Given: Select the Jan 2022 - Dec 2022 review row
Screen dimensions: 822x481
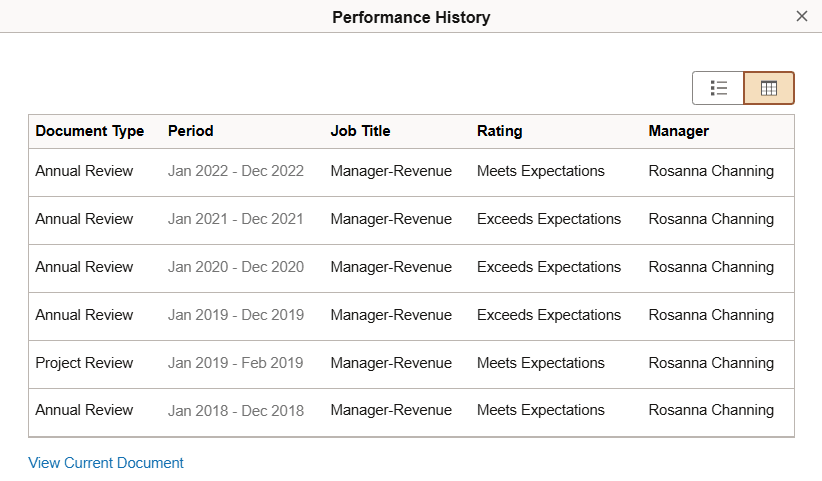Looking at the screenshot, I should pyautogui.click(x=236, y=171).
